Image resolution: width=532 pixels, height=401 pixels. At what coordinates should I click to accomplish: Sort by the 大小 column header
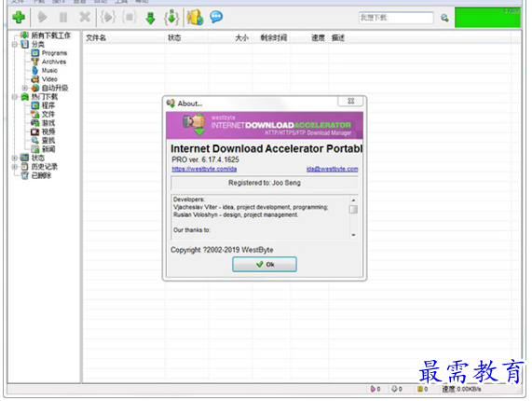tap(242, 37)
